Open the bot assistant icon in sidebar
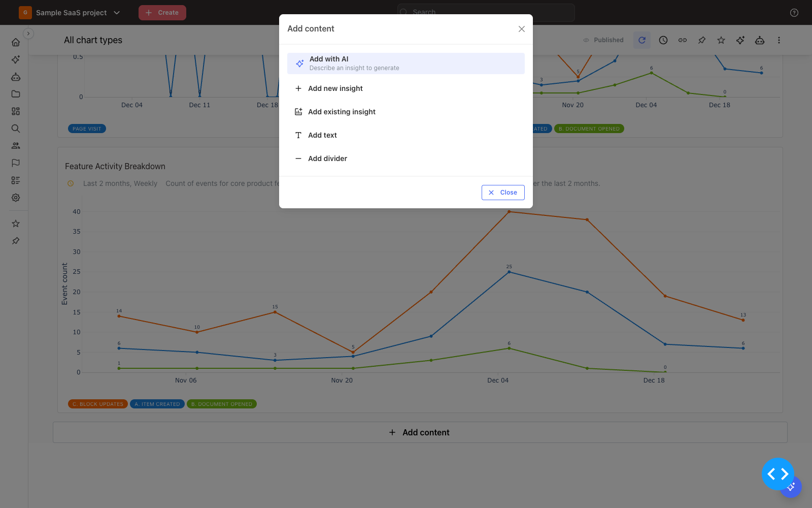This screenshot has width=812, height=508. [x=16, y=77]
